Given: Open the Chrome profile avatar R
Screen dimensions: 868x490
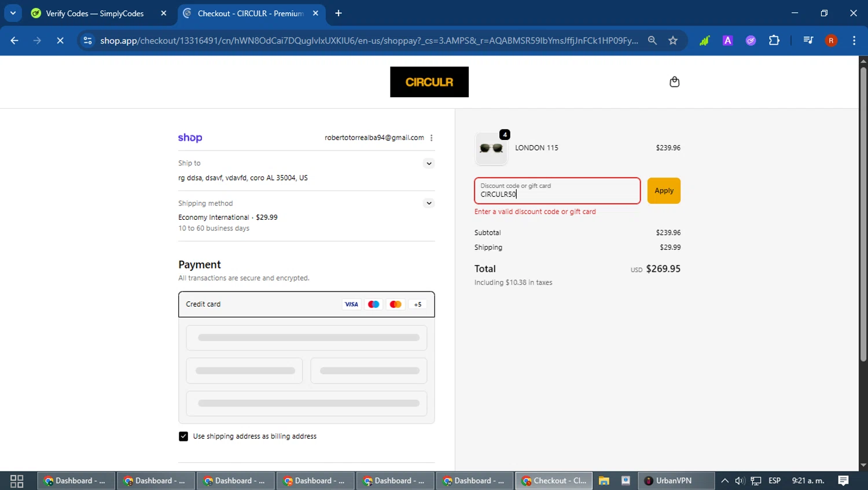Looking at the screenshot, I should click(x=831, y=40).
